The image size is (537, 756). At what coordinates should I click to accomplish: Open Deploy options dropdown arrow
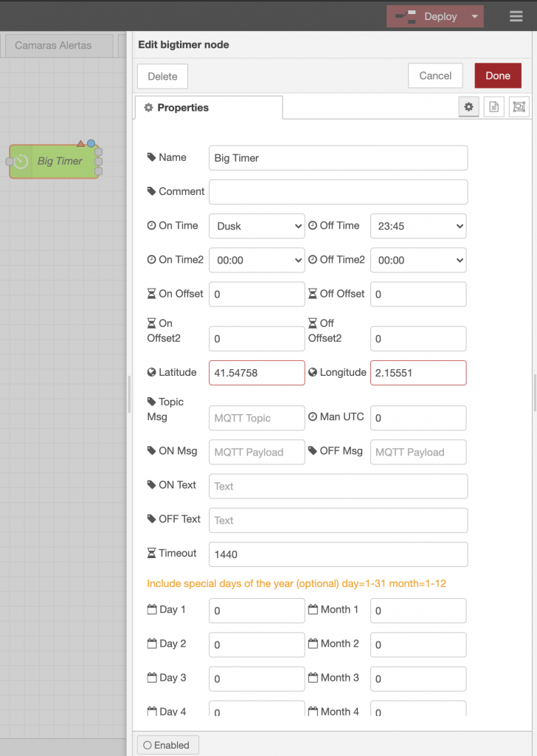pyautogui.click(x=474, y=16)
